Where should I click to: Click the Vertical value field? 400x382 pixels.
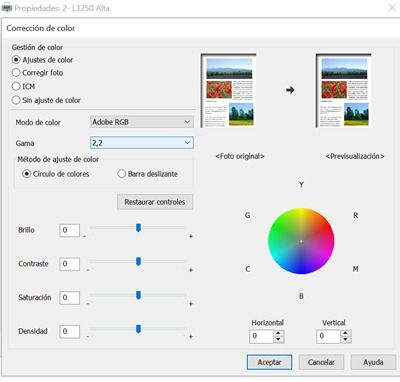coord(328,336)
